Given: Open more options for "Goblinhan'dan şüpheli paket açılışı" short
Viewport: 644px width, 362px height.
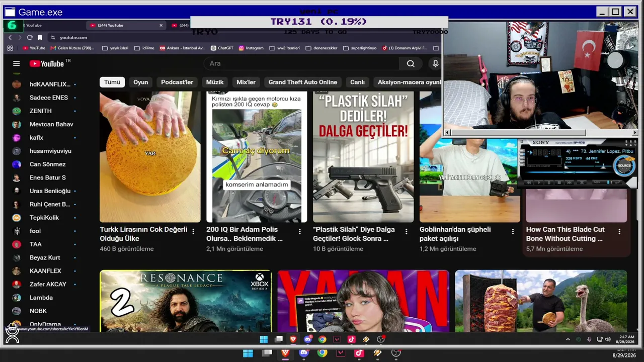Looking at the screenshot, I should tap(513, 231).
